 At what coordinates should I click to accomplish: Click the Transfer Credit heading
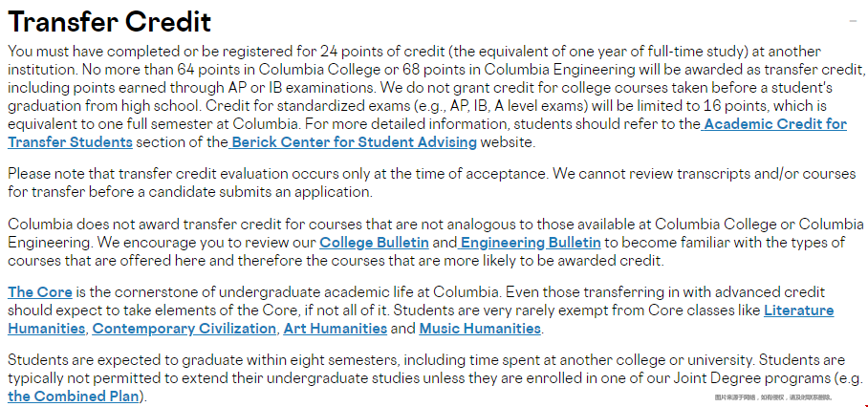(x=110, y=22)
